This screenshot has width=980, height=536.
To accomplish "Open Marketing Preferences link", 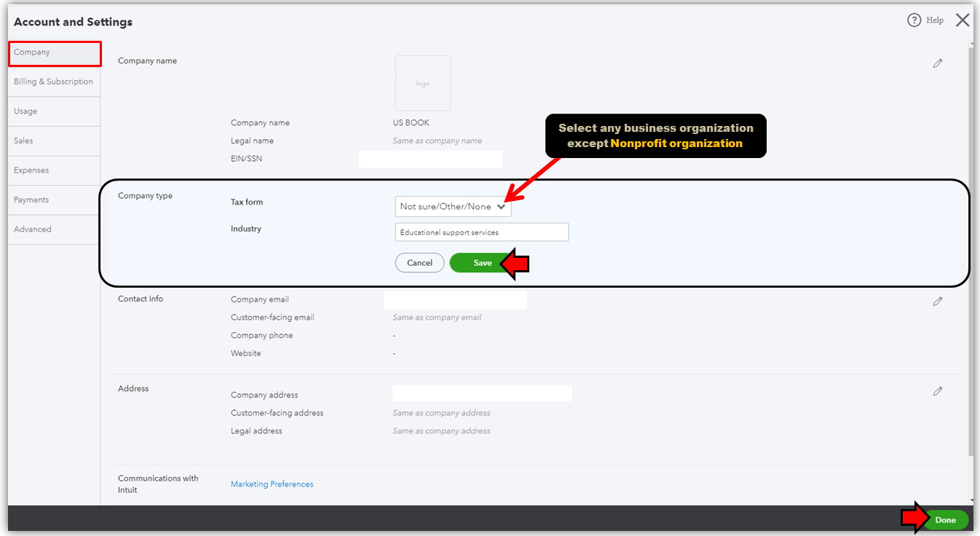I will pyautogui.click(x=272, y=484).
